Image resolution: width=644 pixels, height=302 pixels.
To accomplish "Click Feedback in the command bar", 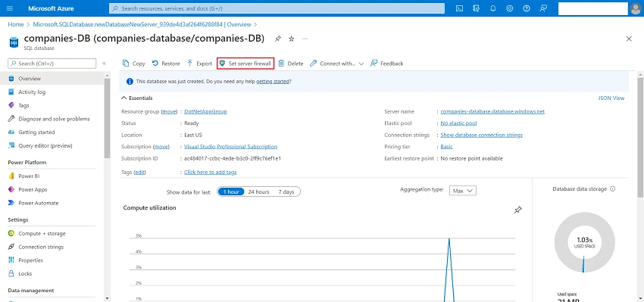I will [387, 64].
